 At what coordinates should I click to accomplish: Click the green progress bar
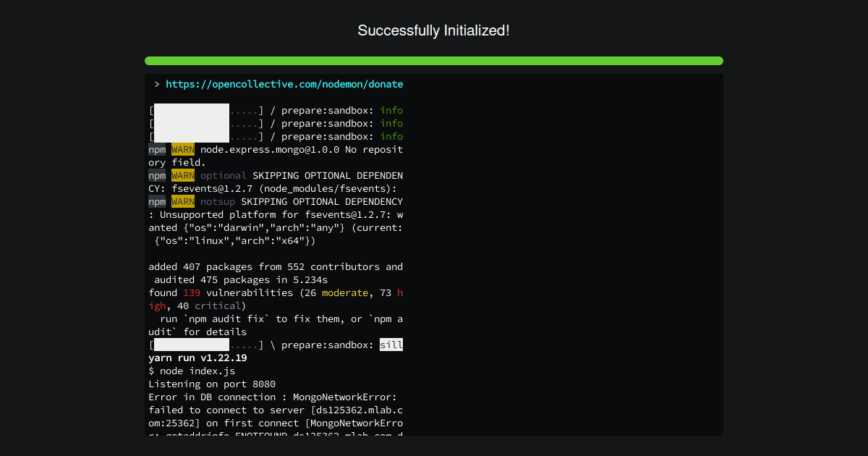tap(434, 61)
